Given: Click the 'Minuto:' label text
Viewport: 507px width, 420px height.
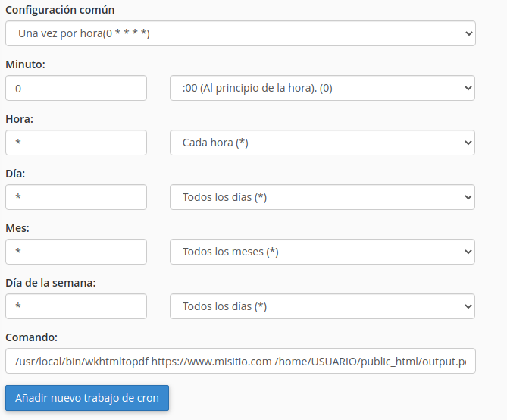Looking at the screenshot, I should (25, 64).
